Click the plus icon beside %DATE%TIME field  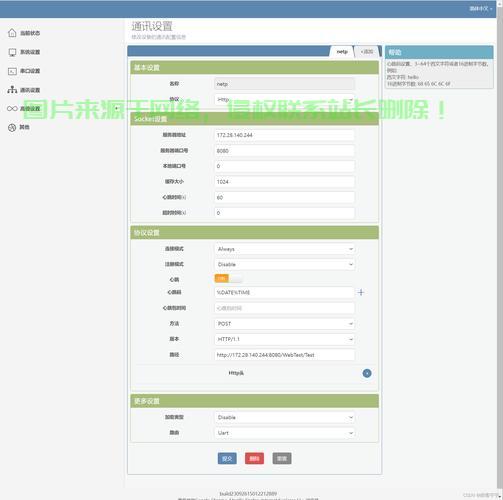[x=361, y=292]
